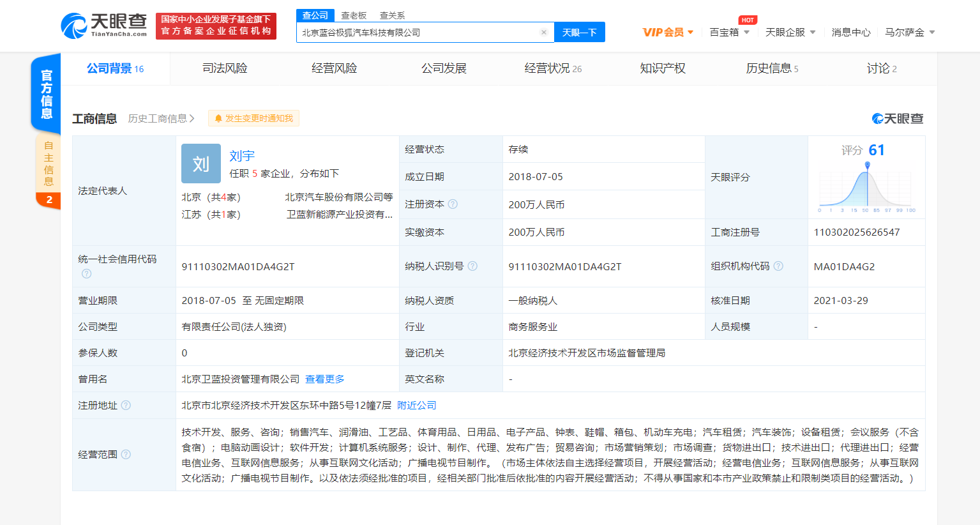Open the 马尔萨金 user account dropdown
Viewport: 980px width, 525px height.
[910, 33]
